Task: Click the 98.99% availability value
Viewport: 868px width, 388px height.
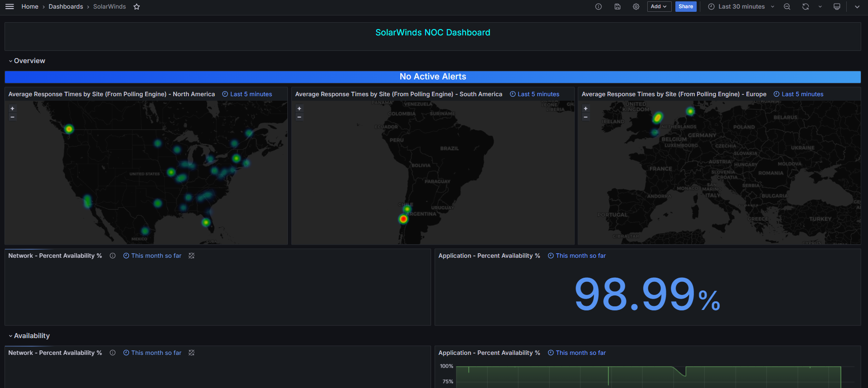Action: click(647, 294)
